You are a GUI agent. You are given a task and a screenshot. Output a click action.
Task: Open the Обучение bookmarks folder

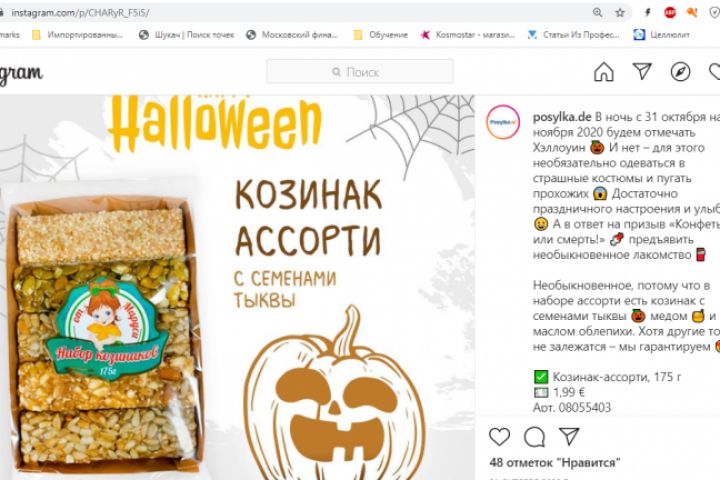click(381, 35)
